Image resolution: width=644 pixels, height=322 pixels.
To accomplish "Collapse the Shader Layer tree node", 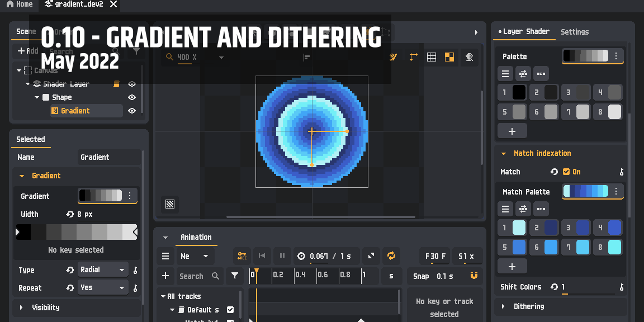I will (28, 84).
